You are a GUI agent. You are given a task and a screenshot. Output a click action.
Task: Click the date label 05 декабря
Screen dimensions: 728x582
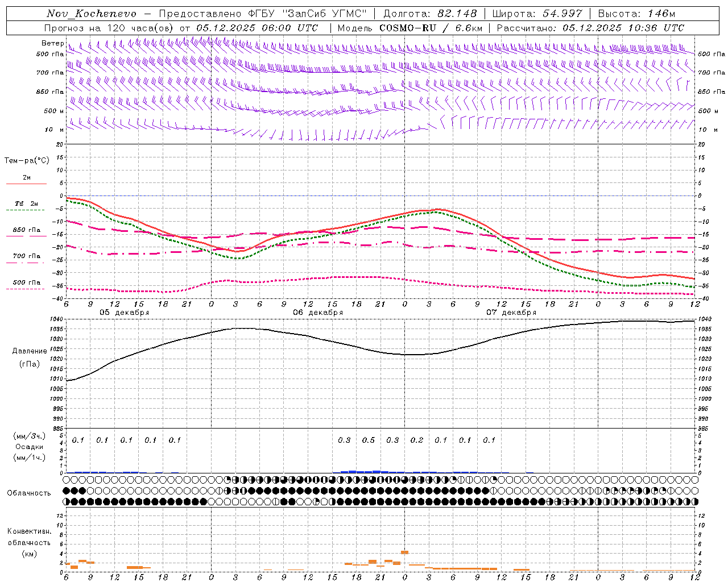125,313
